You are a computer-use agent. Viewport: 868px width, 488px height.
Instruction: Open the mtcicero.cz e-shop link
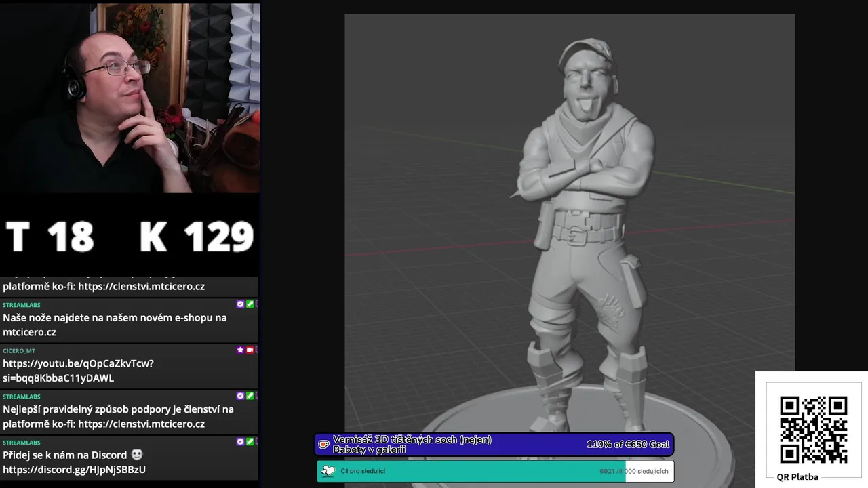coord(29,332)
